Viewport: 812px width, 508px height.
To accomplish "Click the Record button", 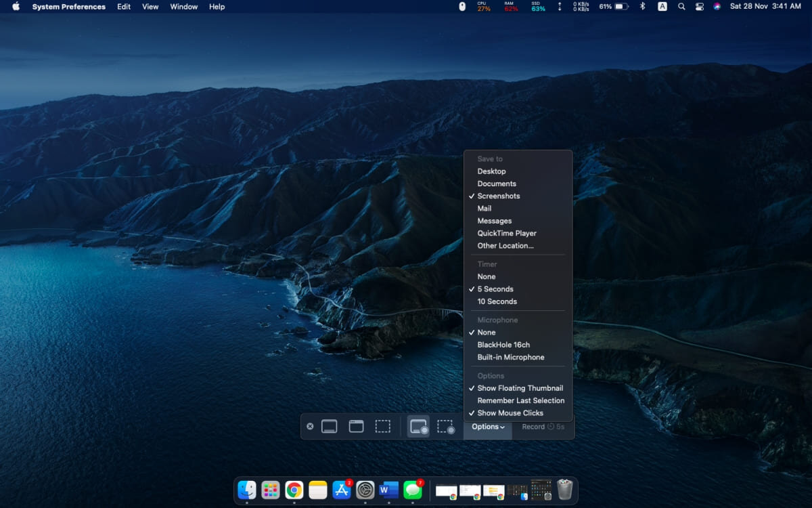I will [543, 427].
